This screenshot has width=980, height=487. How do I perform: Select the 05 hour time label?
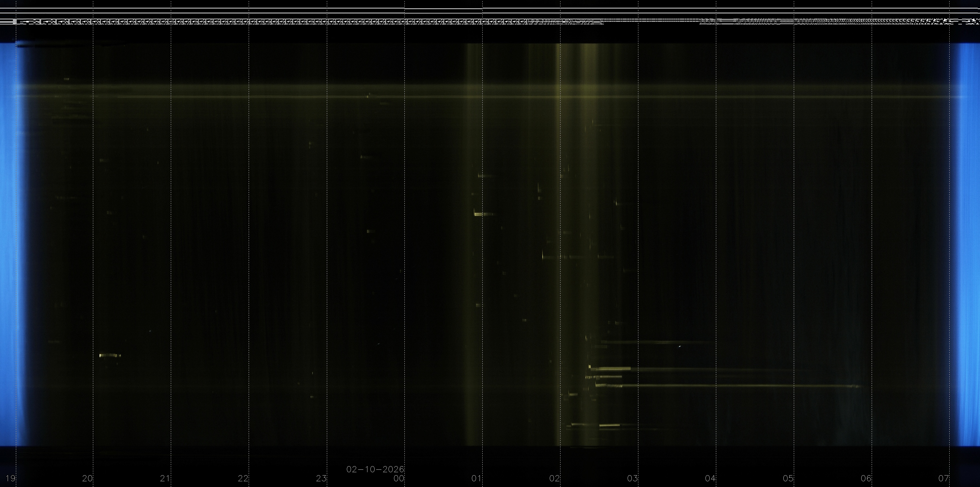point(788,478)
